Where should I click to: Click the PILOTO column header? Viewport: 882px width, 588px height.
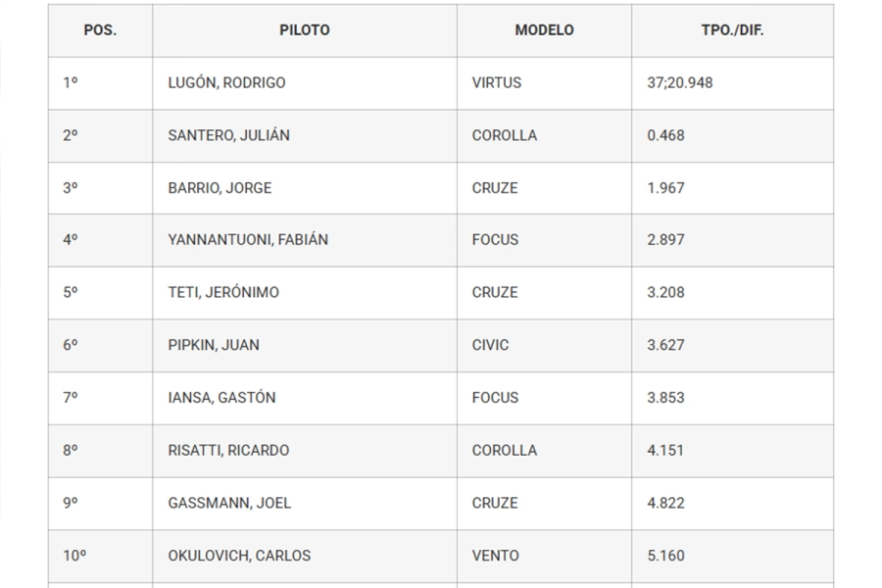point(304,30)
